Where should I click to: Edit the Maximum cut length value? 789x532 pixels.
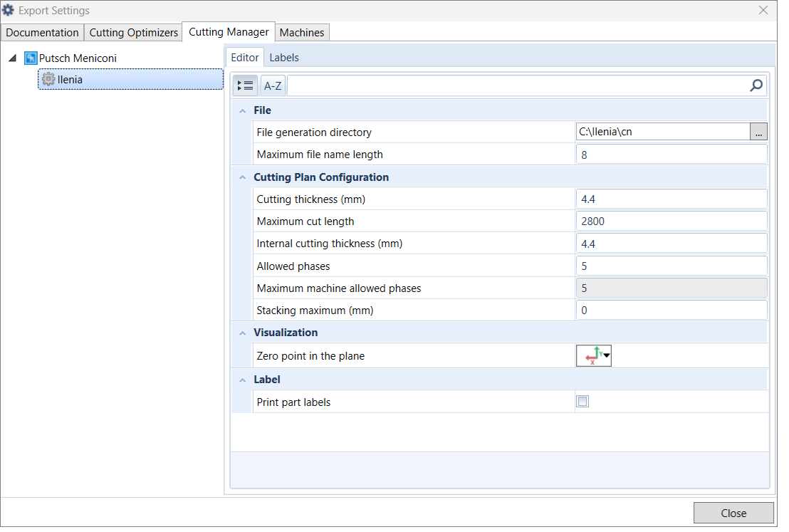tap(672, 221)
